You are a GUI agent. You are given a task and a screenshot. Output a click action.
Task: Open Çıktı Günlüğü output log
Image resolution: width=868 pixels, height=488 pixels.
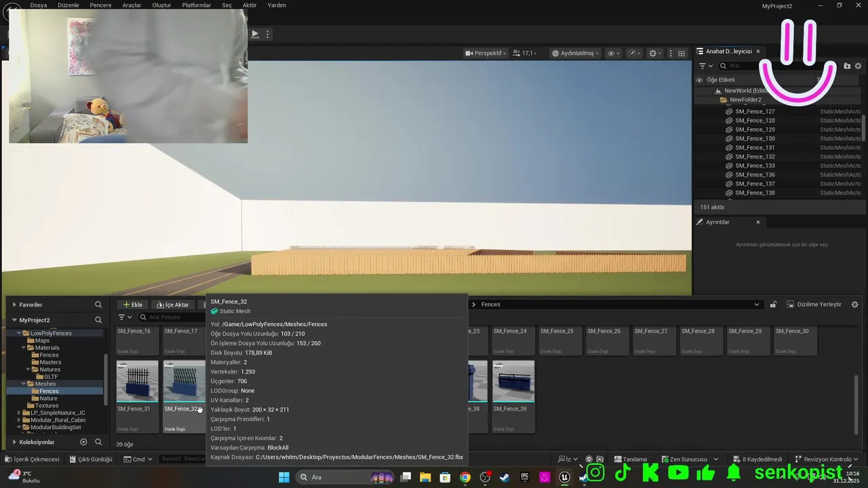point(91,459)
